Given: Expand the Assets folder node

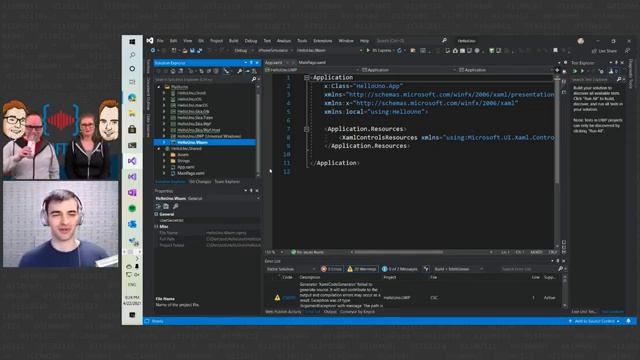Looking at the screenshot, I should pyautogui.click(x=164, y=155).
